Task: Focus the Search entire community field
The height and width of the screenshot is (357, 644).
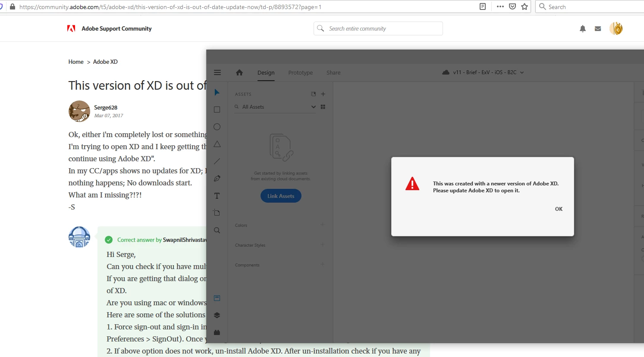Action: click(378, 28)
